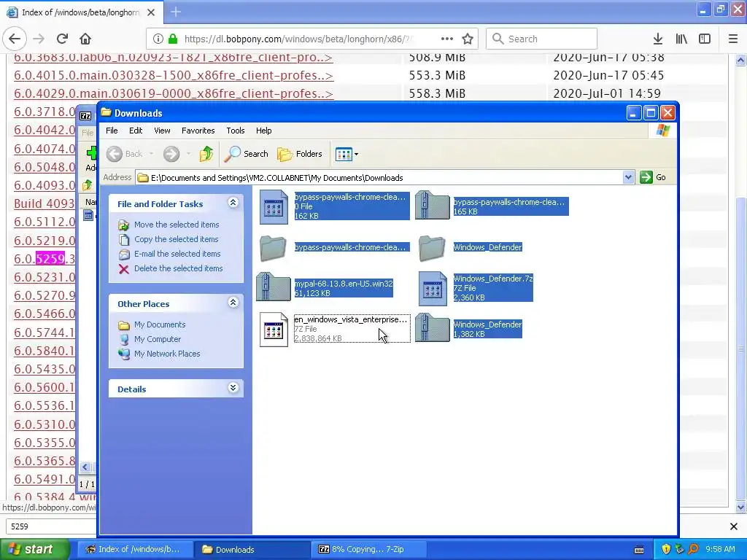Open My Documents in Other Places
Image resolution: width=747 pixels, height=560 pixels.
(x=160, y=324)
